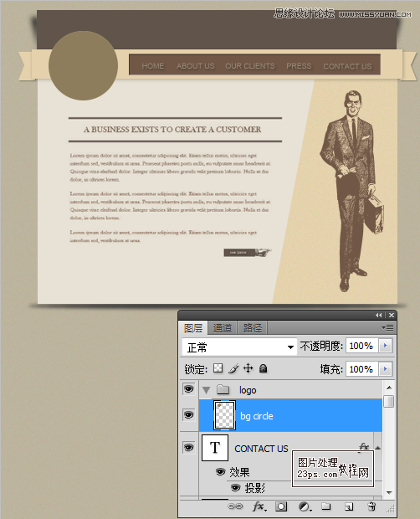Create a new layer
Image resolution: width=420 pixels, height=519 pixels.
[x=349, y=506]
